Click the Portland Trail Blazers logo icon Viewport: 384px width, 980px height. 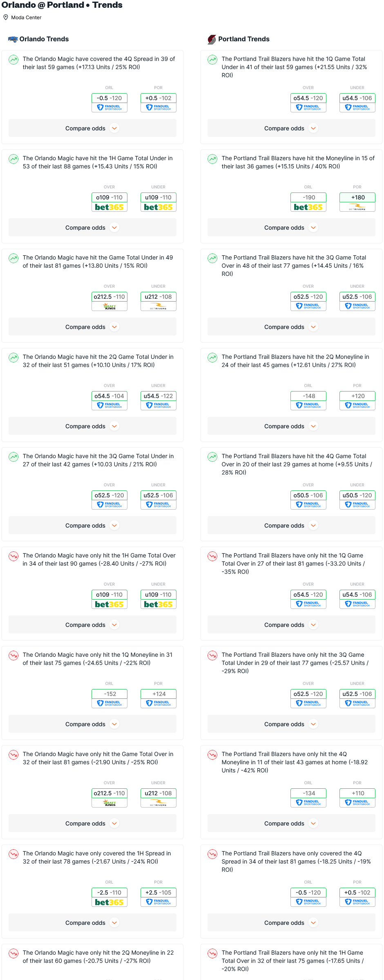point(212,39)
